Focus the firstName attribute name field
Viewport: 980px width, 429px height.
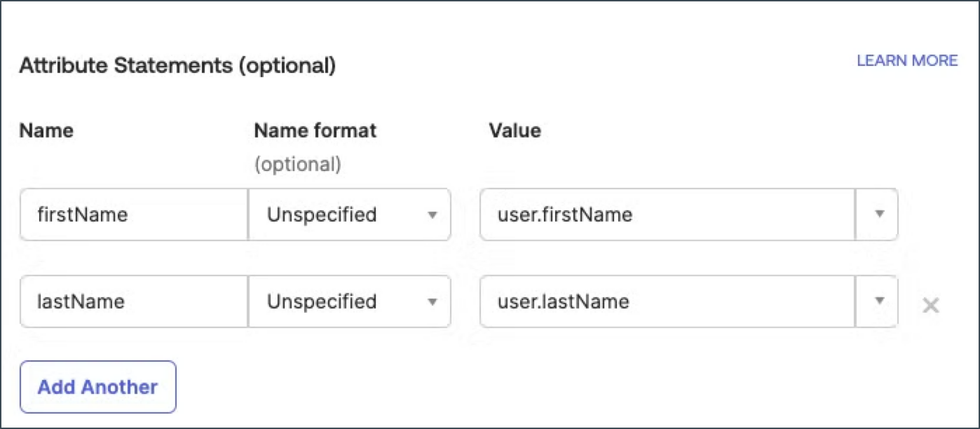coord(133,214)
